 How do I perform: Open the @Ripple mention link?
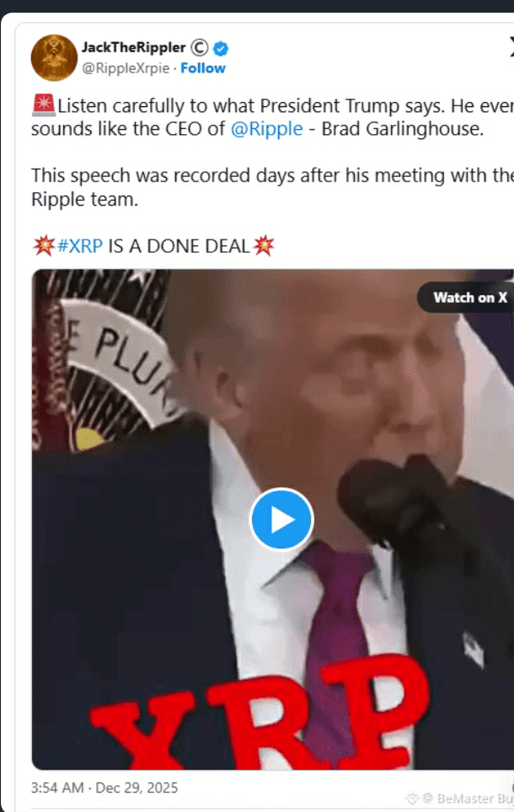tap(266, 129)
